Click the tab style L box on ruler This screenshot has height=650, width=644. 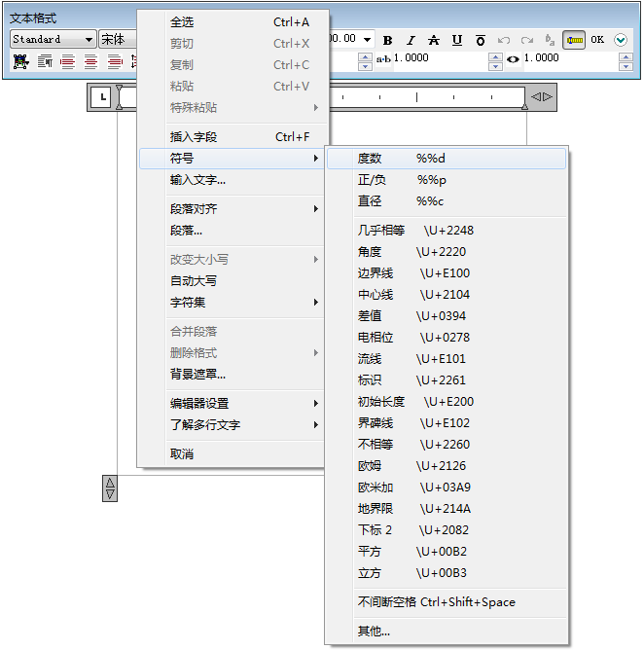coord(101,97)
